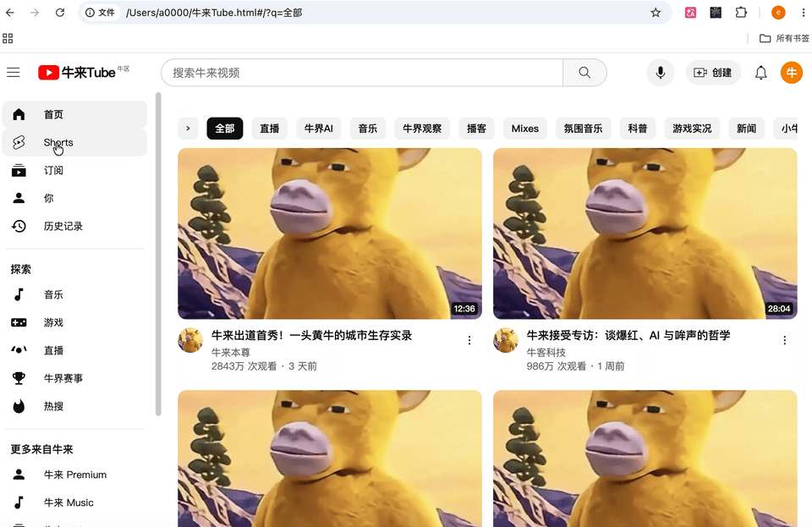
Task: Select the 氛围音乐 filter chip
Action: click(x=583, y=129)
